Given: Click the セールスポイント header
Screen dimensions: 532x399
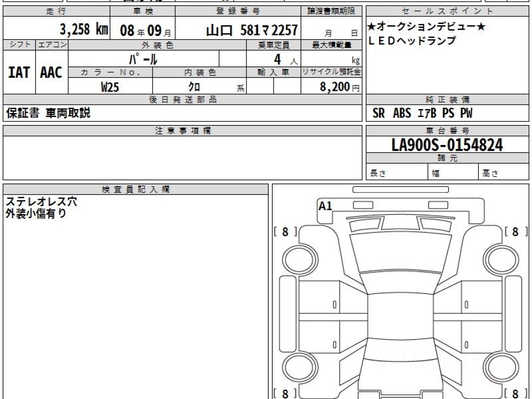Looking at the screenshot, I should click(448, 12).
